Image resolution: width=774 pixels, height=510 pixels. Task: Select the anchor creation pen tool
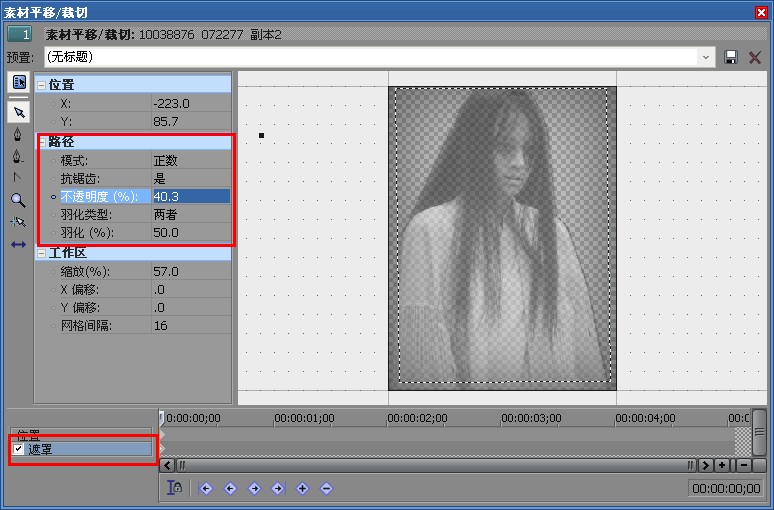pos(18,134)
